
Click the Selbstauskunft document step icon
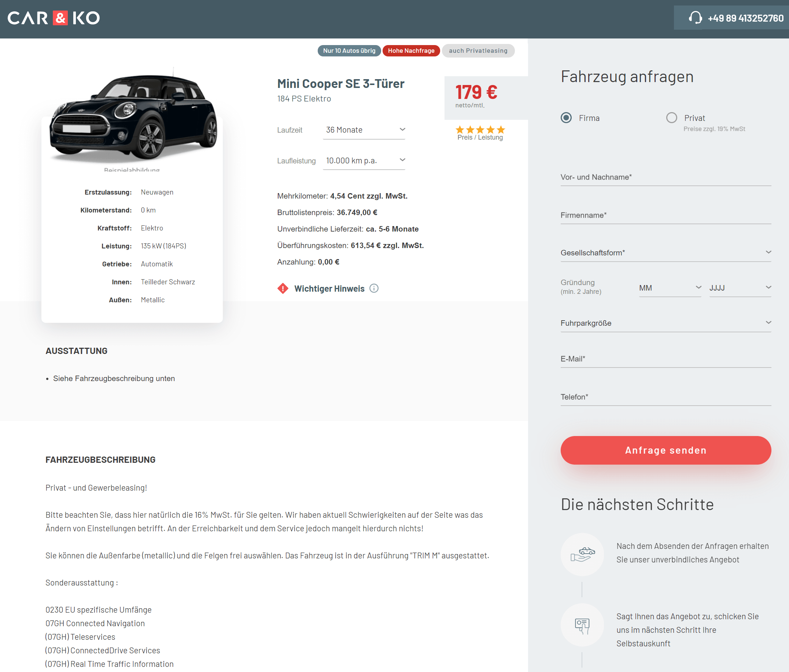point(582,625)
